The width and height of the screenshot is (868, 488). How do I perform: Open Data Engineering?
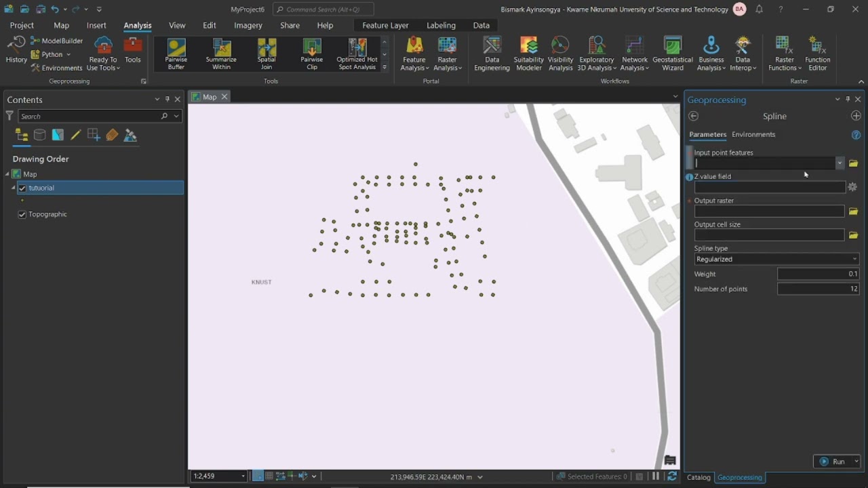click(x=492, y=54)
